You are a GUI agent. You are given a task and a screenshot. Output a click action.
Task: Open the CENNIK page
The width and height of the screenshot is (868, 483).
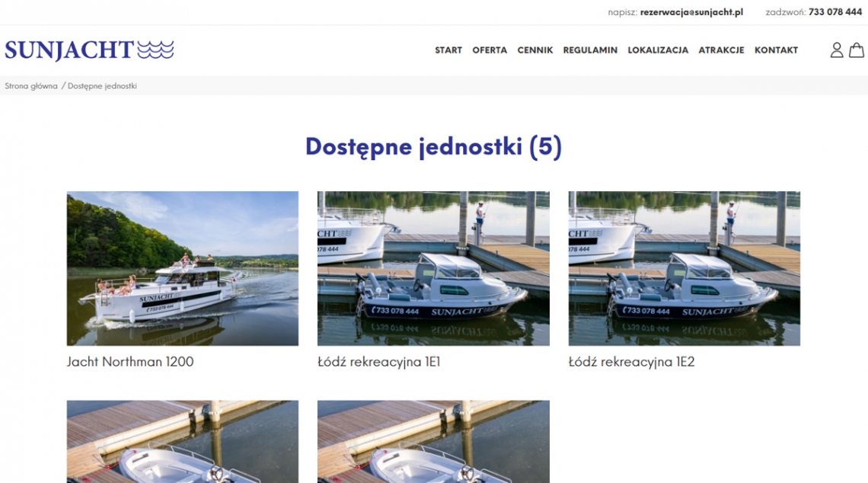[x=535, y=50]
